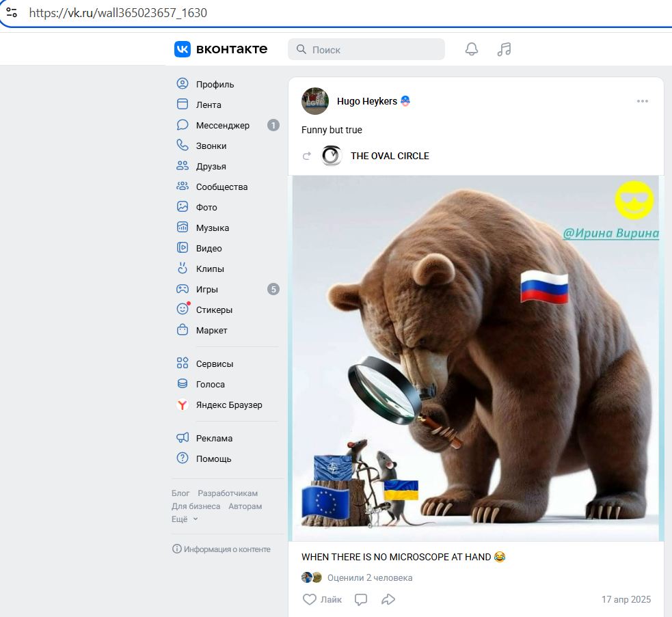Click into the Поиск search field
672x617 pixels.
point(366,49)
